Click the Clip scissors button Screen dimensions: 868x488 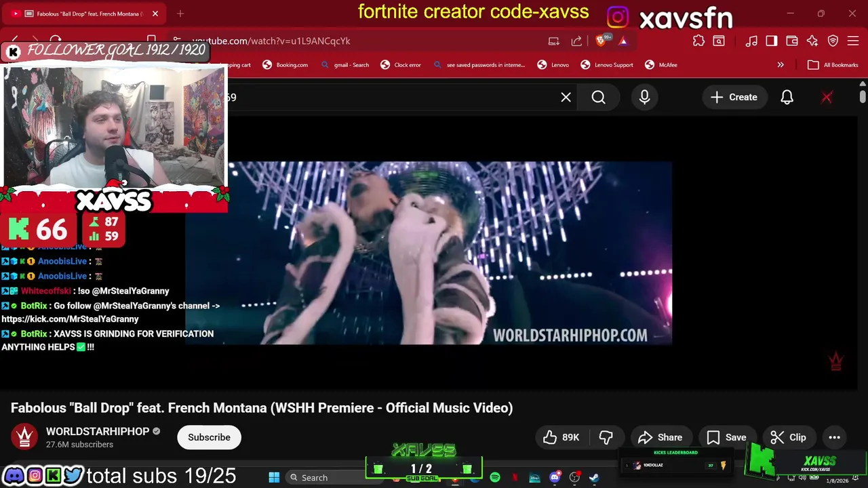(788, 438)
